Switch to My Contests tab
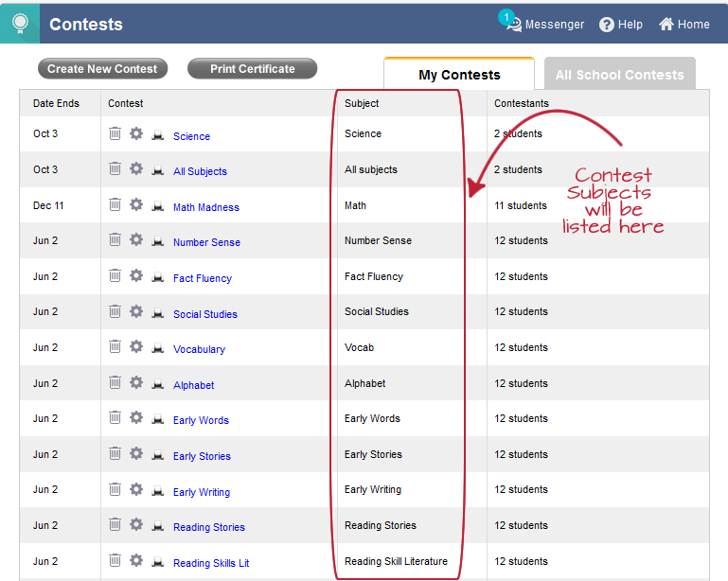Screen dimensions: 728x581 click(459, 74)
